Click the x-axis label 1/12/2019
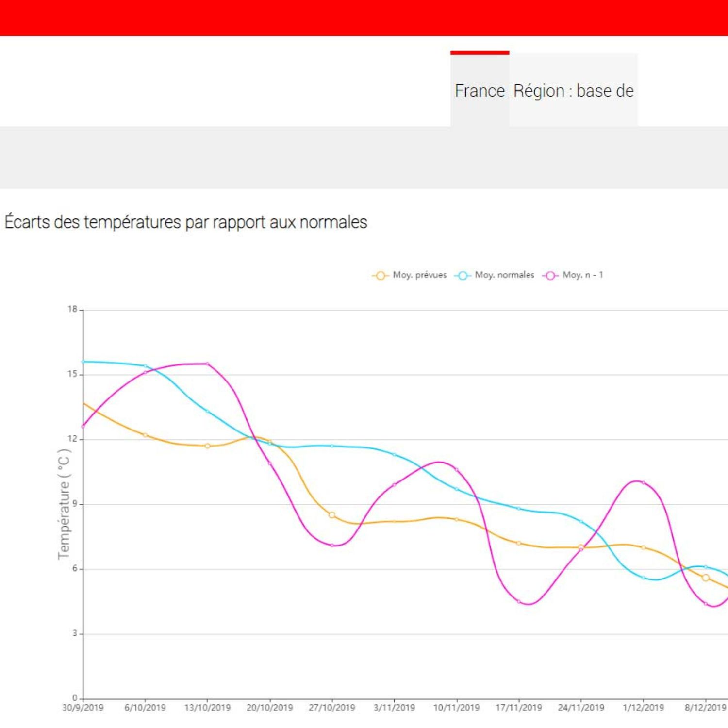This screenshot has width=728, height=728. (643, 708)
